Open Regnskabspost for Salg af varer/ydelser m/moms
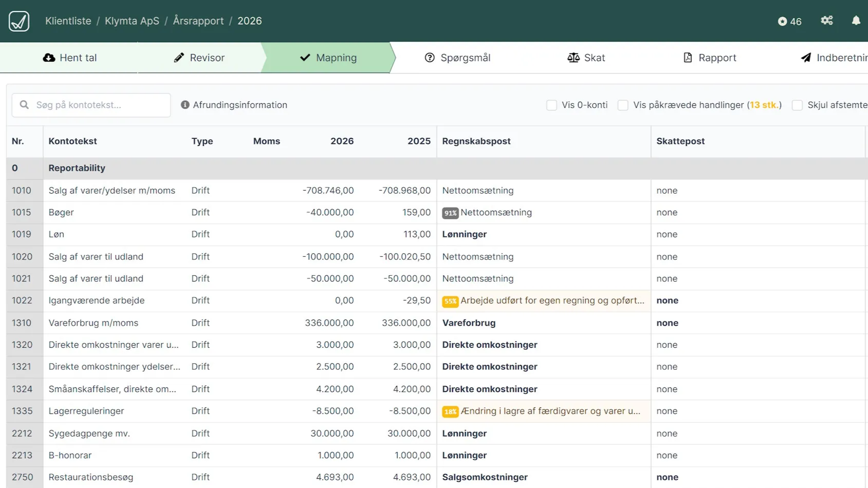 click(478, 191)
